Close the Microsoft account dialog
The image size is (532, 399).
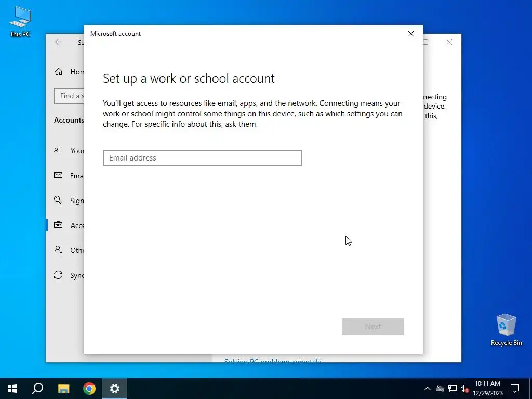coord(410,34)
